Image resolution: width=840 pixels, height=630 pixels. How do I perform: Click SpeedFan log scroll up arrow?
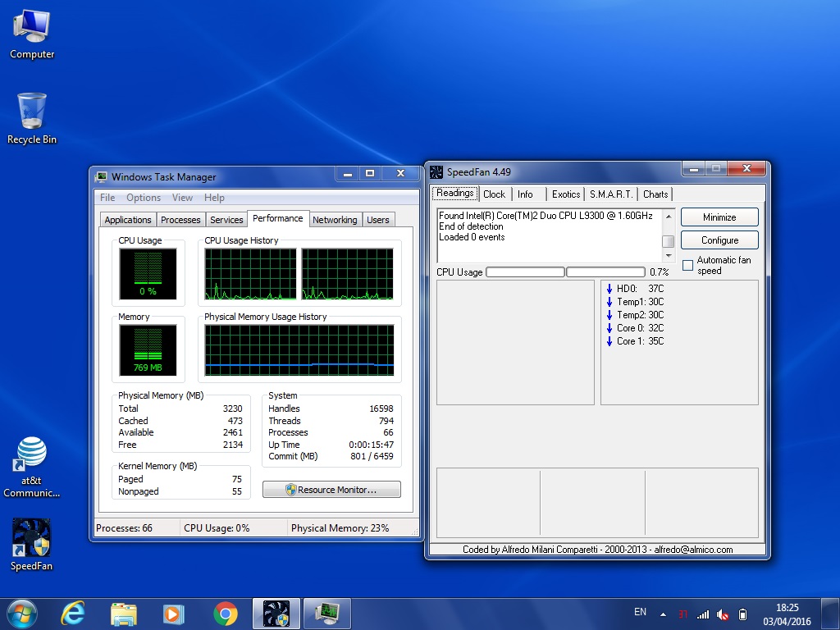point(668,216)
